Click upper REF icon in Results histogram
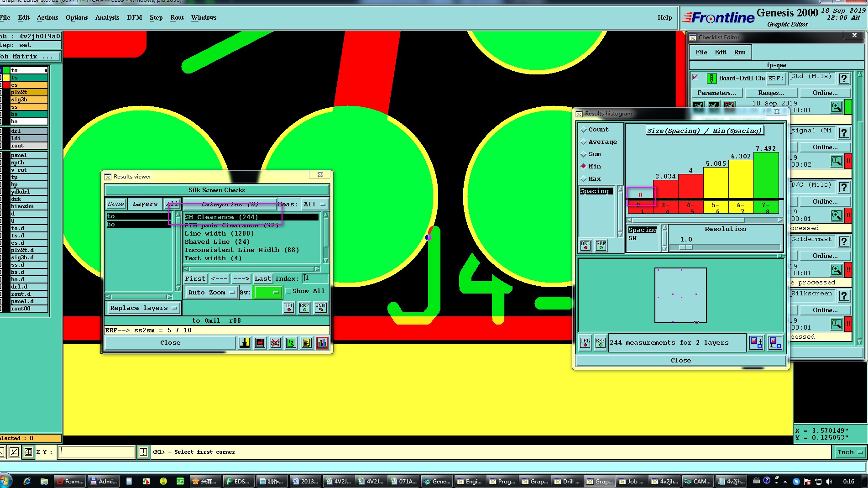Screen dimensions: 868x488 point(601,246)
